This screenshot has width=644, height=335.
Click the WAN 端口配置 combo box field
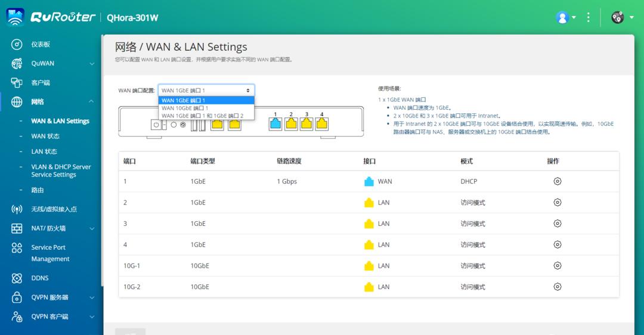206,90
